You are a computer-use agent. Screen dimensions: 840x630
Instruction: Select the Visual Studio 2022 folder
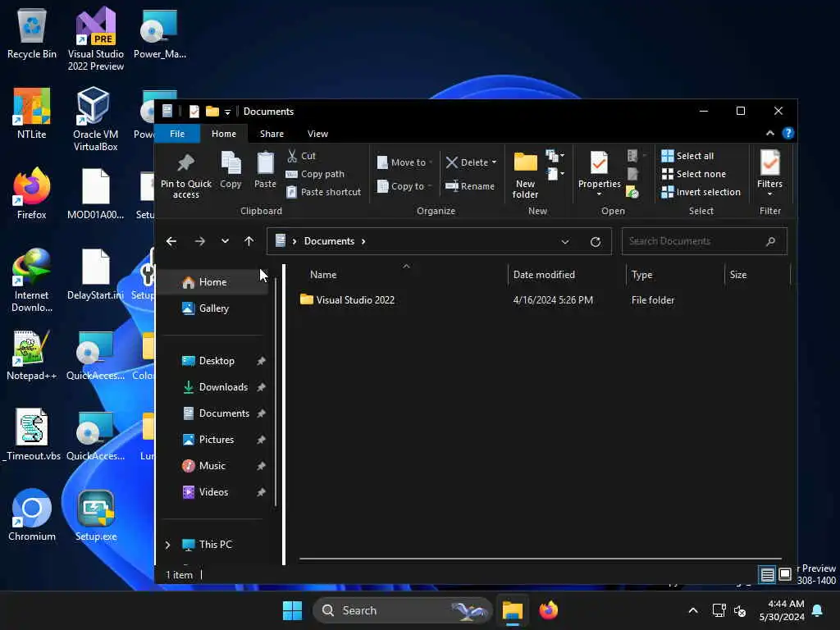click(x=355, y=300)
